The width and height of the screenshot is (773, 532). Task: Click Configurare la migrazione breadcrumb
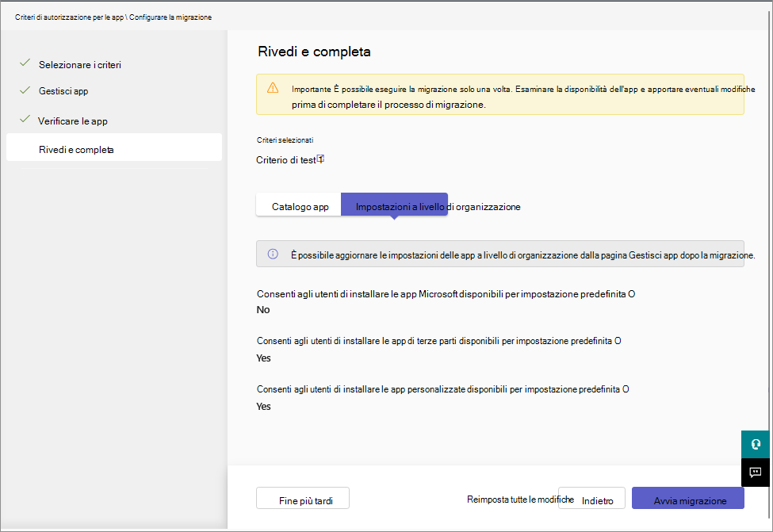170,17
